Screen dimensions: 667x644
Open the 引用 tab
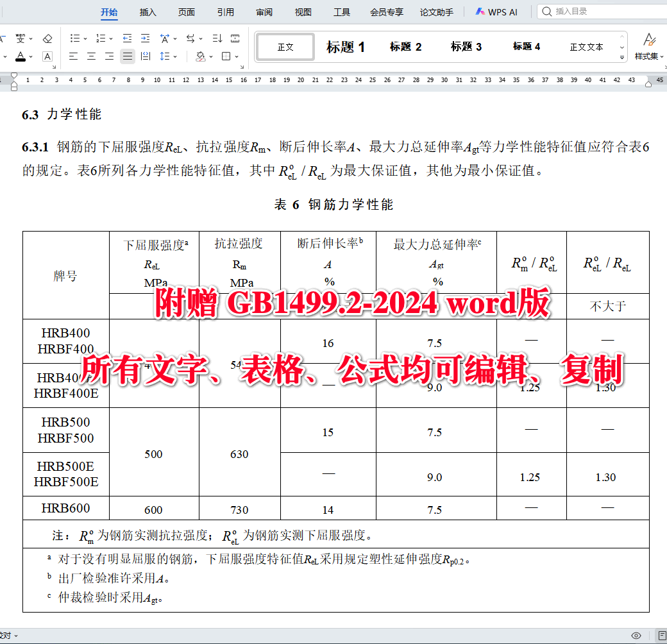(x=226, y=12)
